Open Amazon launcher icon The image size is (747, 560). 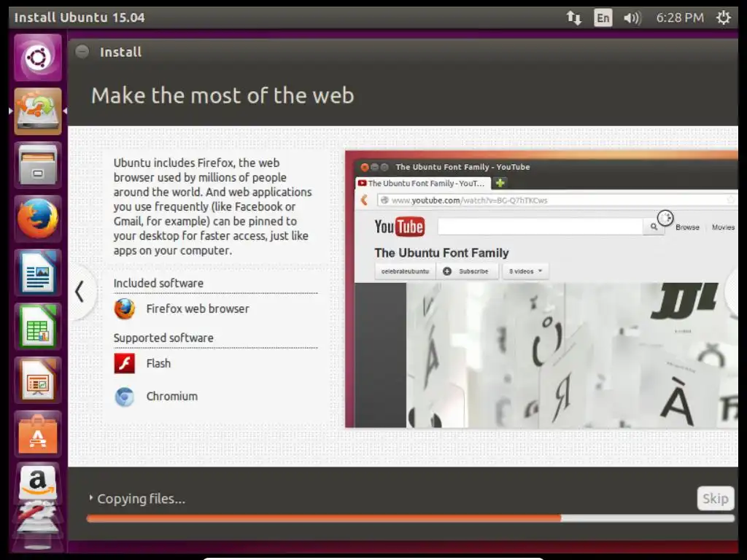(x=38, y=483)
